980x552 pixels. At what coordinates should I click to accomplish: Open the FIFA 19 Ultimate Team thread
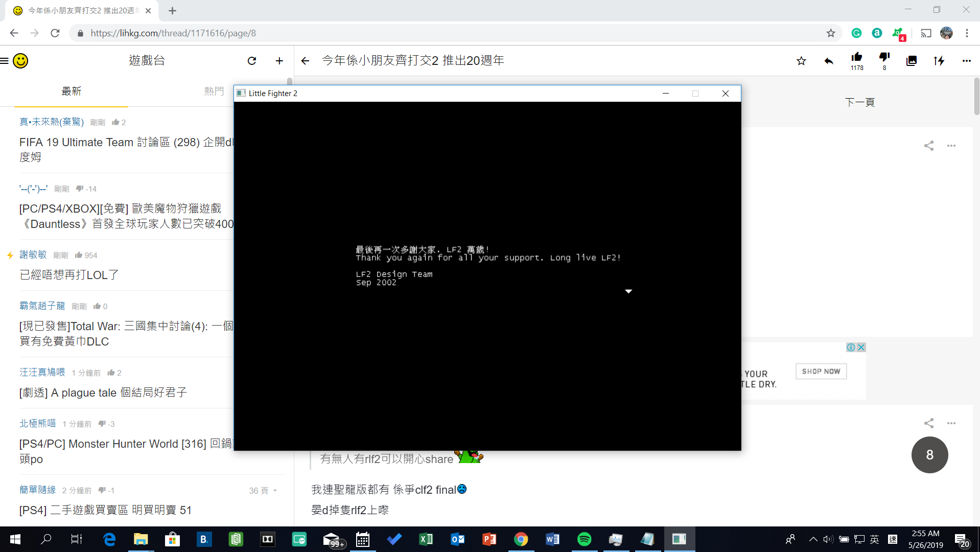(126, 149)
